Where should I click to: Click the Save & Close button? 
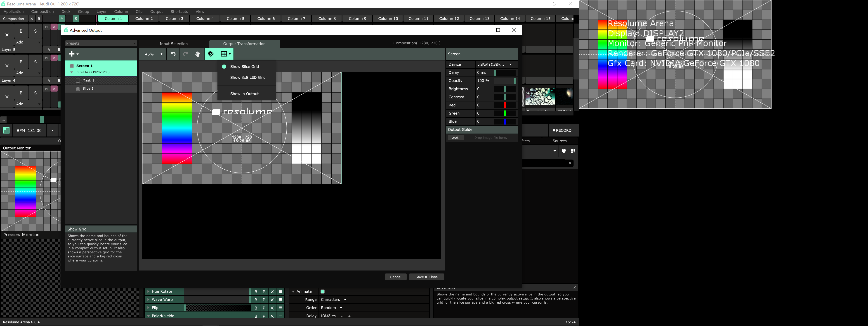[426, 277]
